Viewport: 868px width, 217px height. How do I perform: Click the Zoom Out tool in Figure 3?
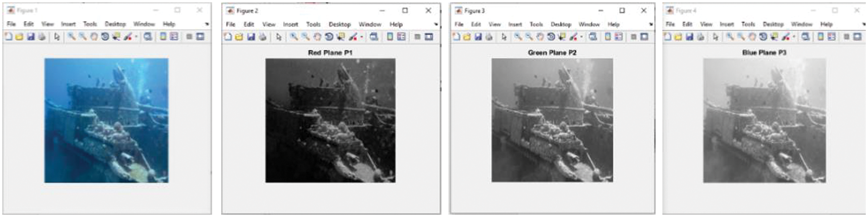529,37
